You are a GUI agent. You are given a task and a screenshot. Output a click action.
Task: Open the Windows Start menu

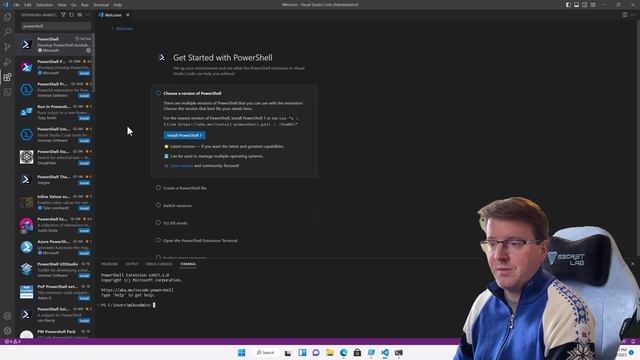[242, 353]
